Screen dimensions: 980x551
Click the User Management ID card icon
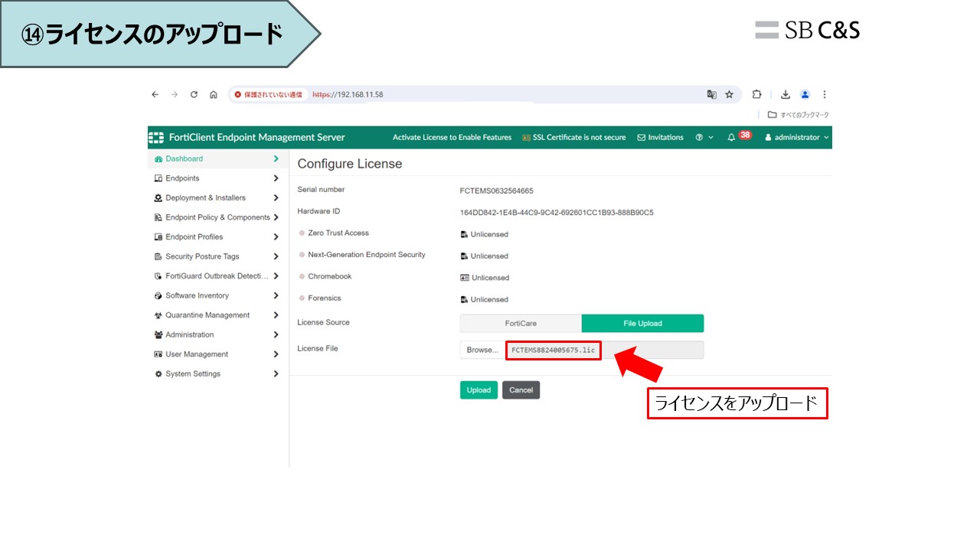coord(158,354)
